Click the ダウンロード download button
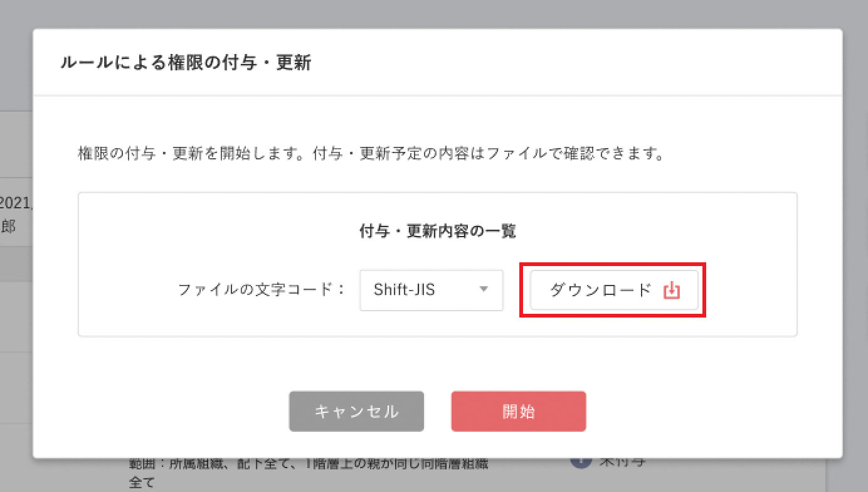The image size is (868, 492). click(613, 289)
